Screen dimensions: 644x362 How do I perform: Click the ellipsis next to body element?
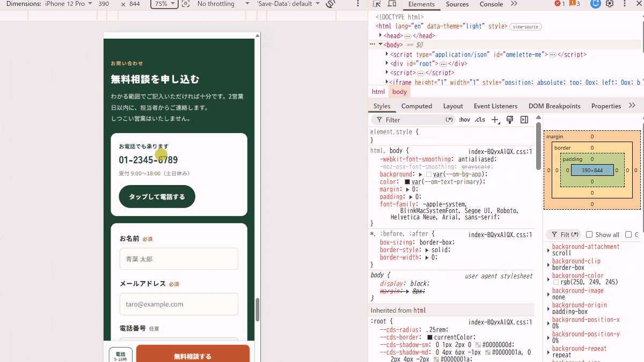pos(372,45)
